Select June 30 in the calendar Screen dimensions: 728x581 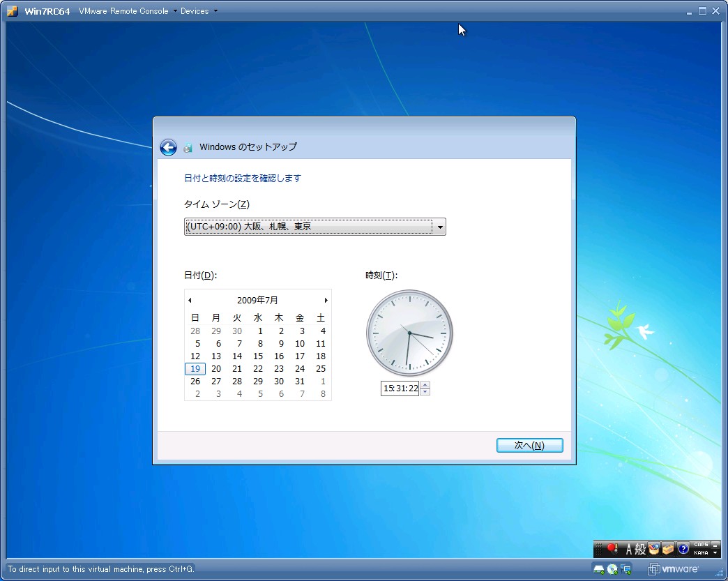click(x=237, y=331)
